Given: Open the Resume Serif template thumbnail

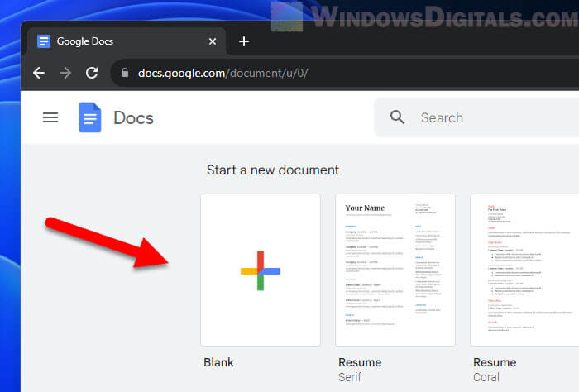Looking at the screenshot, I should click(x=395, y=270).
